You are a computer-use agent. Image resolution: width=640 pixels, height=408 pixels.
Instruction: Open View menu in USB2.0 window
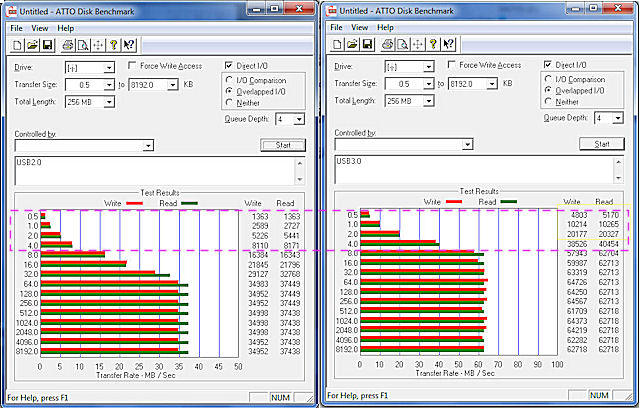tap(40, 28)
